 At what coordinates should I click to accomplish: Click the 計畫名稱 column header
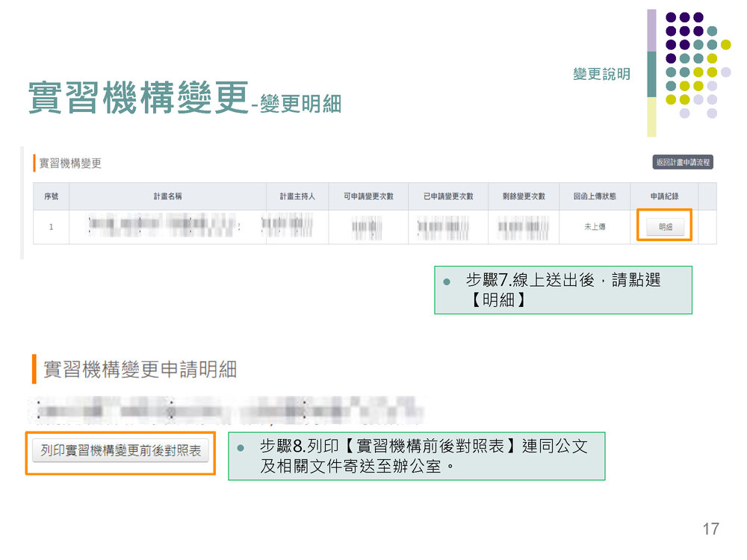(x=167, y=196)
